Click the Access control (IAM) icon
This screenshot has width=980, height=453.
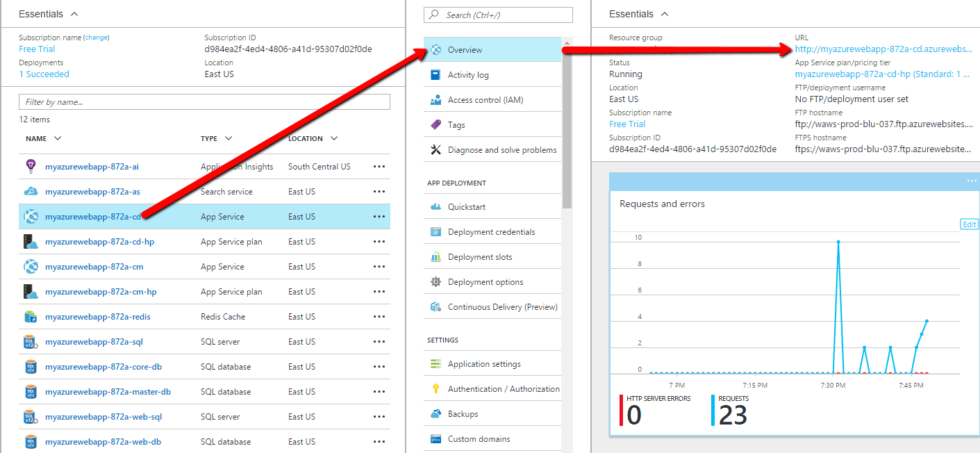(x=436, y=100)
